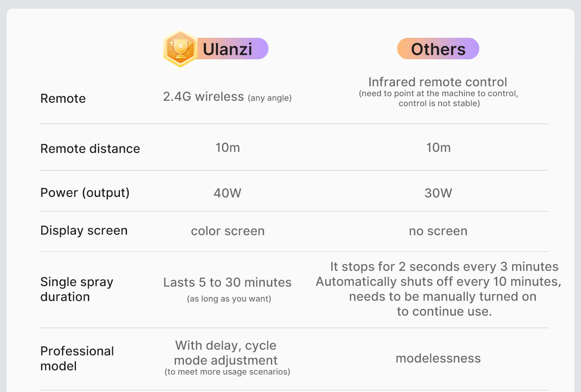This screenshot has width=581, height=392.
Task: Select the Single spray duration label
Action: click(x=77, y=290)
